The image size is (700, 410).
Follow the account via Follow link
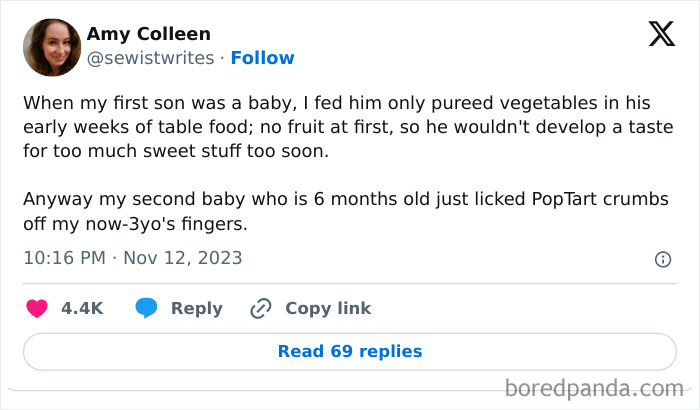pos(262,58)
